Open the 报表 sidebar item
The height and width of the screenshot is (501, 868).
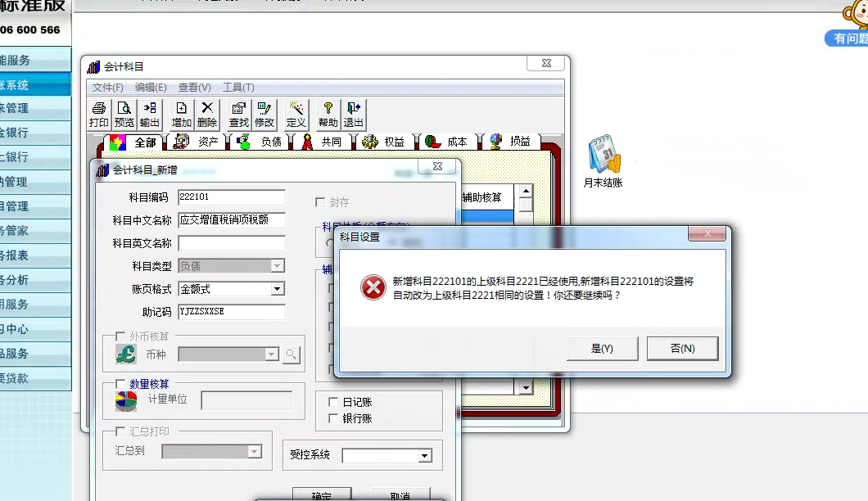[35, 255]
